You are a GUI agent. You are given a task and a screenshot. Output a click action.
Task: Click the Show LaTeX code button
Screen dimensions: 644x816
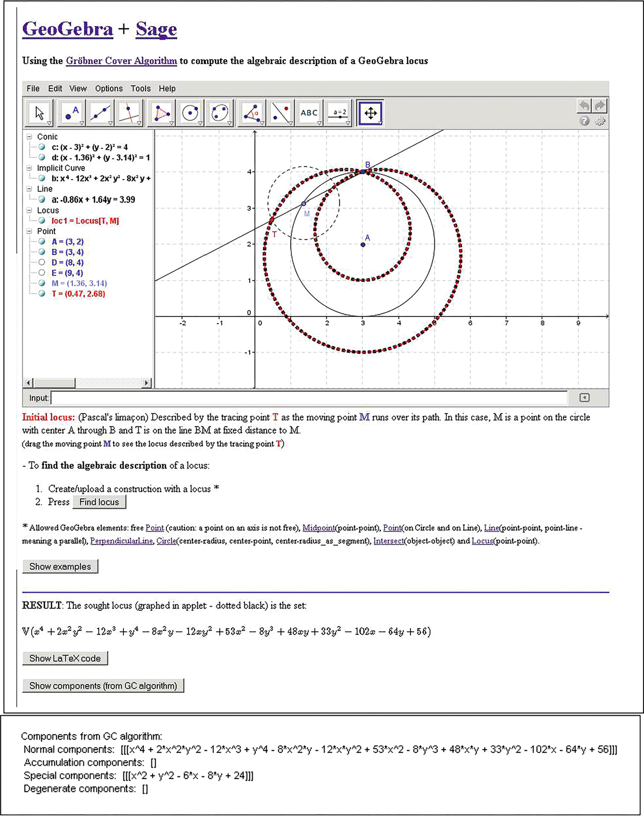tap(65, 658)
